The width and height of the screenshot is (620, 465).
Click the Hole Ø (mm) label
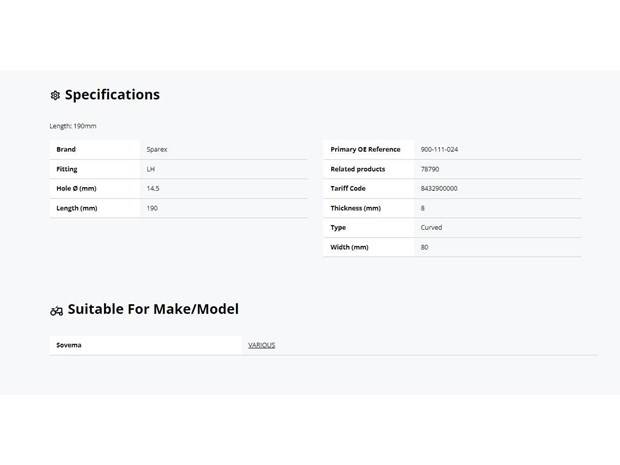(76, 189)
